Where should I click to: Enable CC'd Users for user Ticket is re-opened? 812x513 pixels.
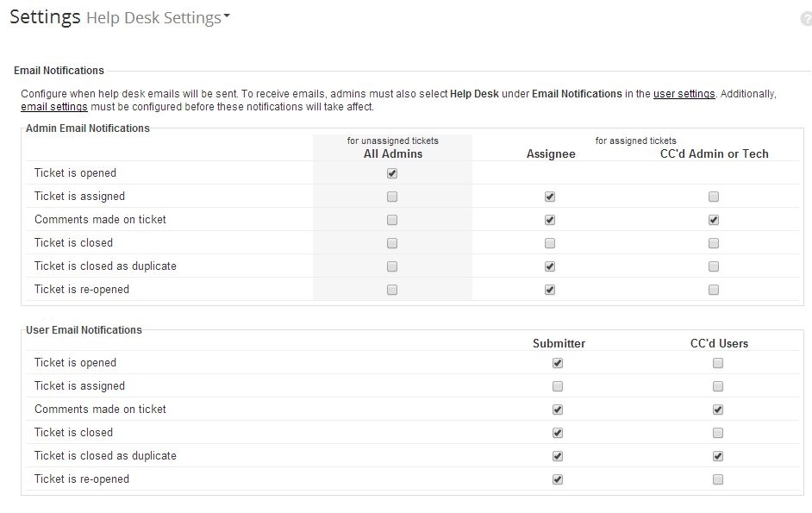click(x=718, y=479)
